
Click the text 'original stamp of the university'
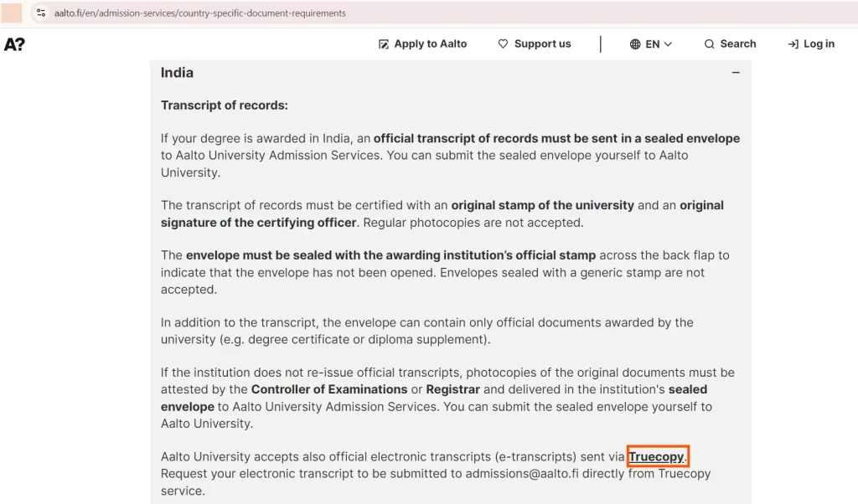point(542,205)
